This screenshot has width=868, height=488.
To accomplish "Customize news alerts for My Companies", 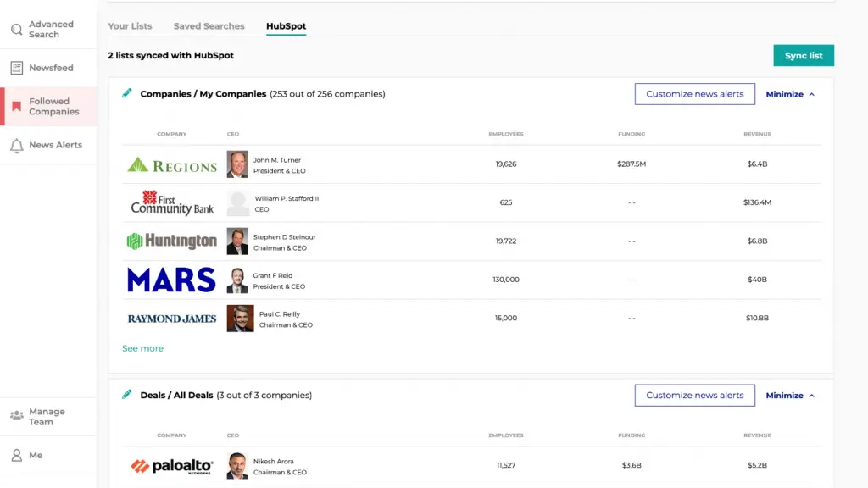I will point(694,94).
